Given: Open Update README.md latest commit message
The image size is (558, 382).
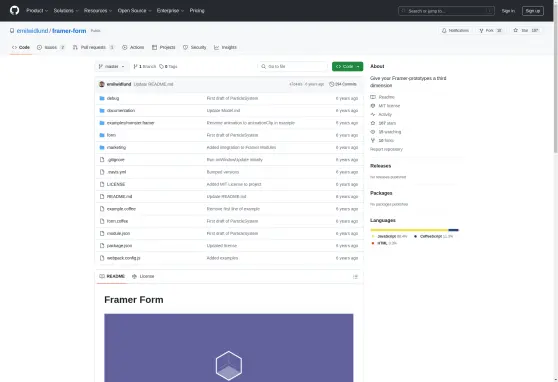Looking at the screenshot, I should [153, 84].
